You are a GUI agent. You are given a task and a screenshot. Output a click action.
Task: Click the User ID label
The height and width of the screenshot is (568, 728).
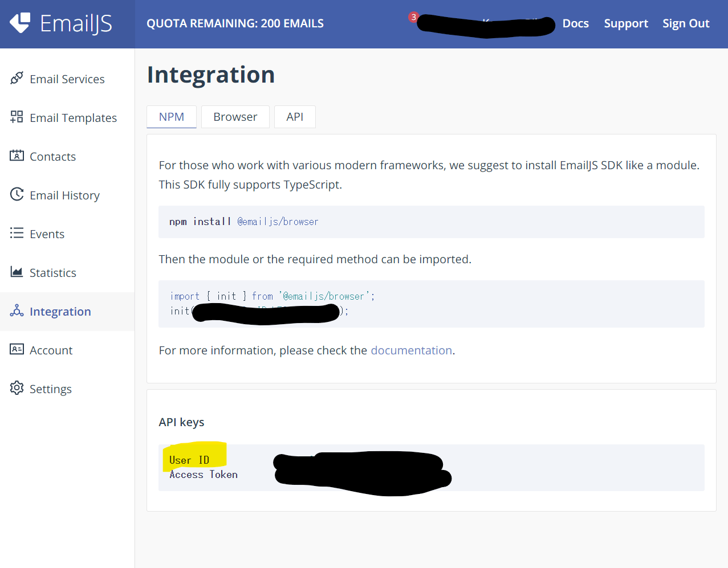[189, 460]
